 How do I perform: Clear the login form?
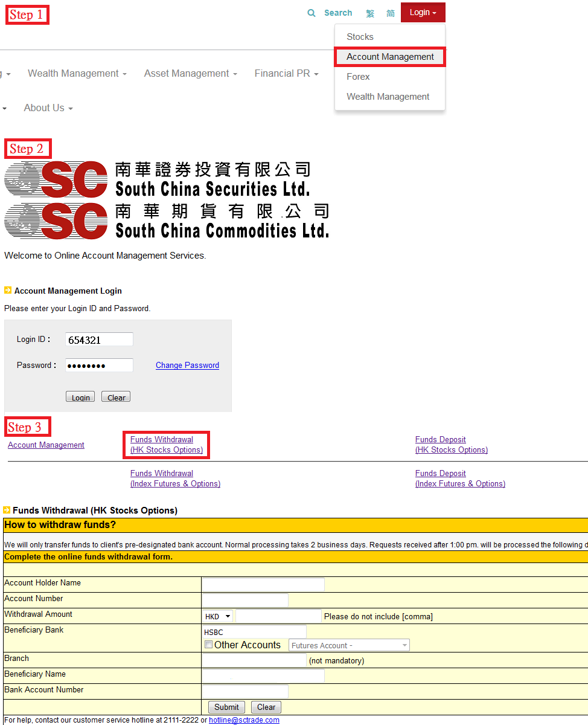coord(116,397)
